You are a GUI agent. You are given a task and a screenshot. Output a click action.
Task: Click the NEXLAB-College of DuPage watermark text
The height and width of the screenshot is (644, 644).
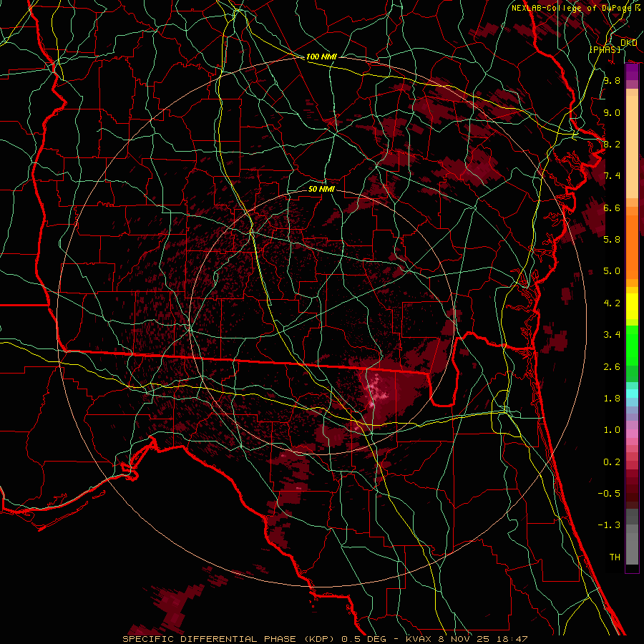572,8
